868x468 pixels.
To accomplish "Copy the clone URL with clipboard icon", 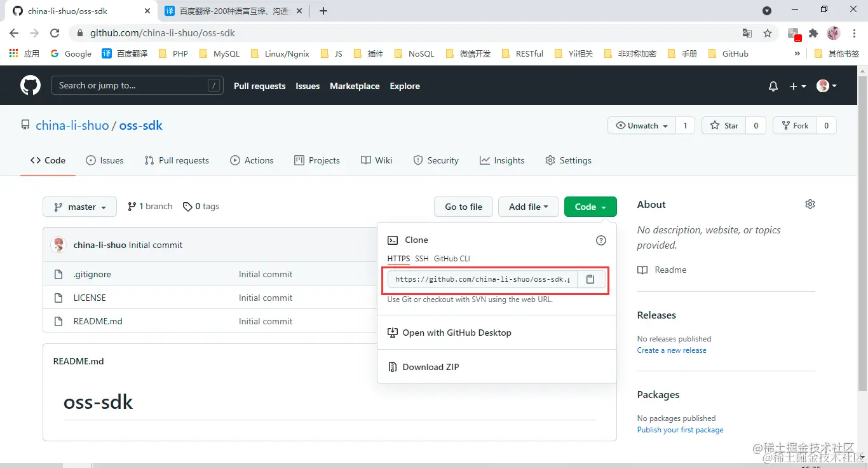I will (590, 279).
